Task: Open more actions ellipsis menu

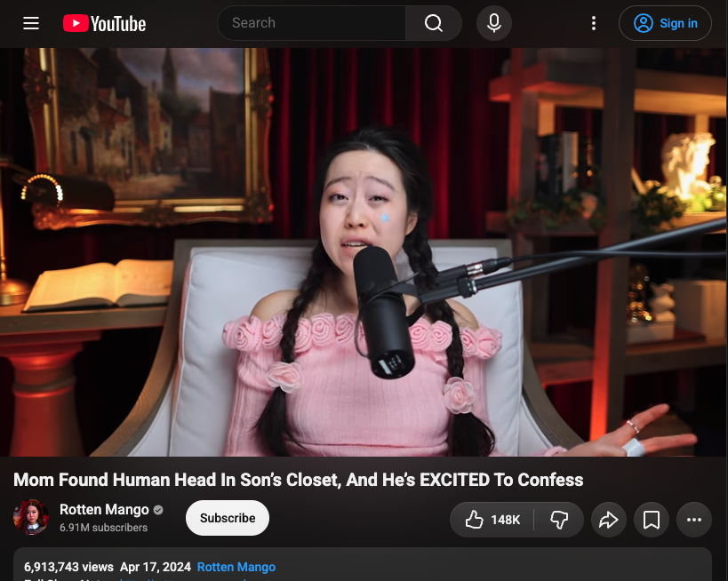Action: coord(694,520)
